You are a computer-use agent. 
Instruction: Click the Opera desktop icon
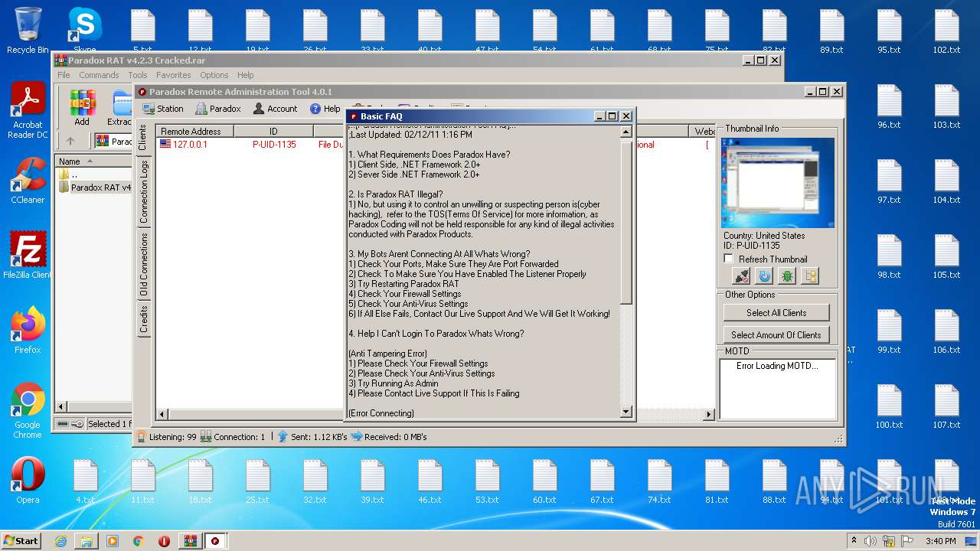(x=28, y=481)
